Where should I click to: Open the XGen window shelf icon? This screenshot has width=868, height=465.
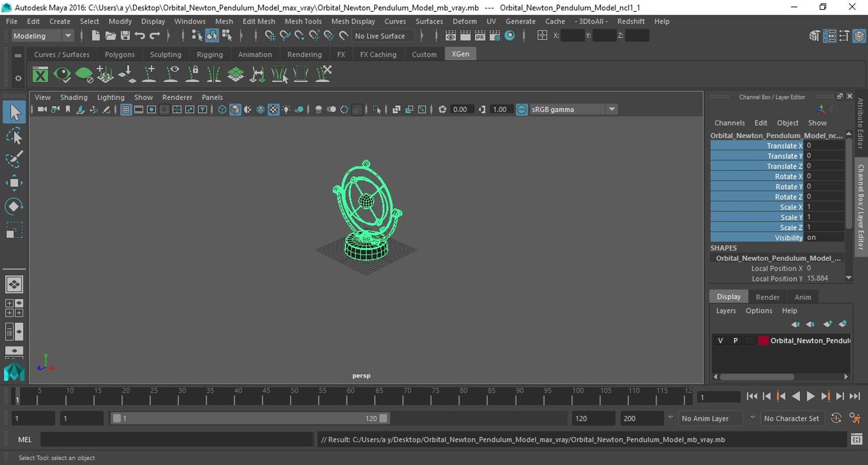point(40,74)
